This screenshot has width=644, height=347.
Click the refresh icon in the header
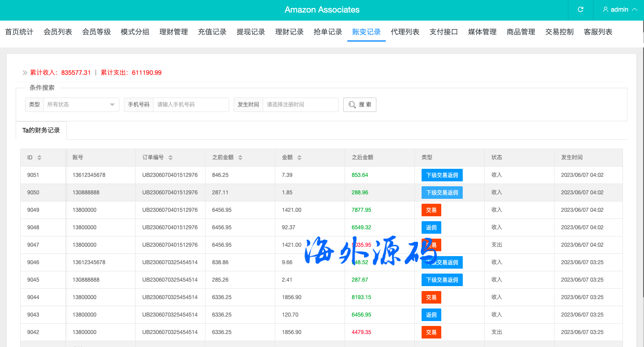pos(580,9)
